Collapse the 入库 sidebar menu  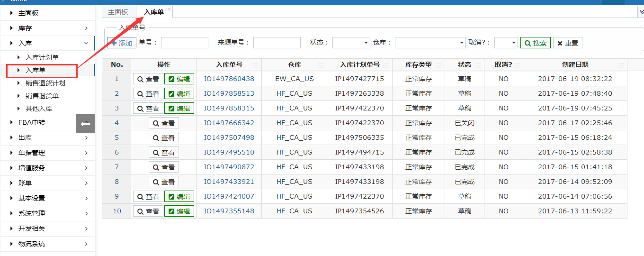click(47, 43)
